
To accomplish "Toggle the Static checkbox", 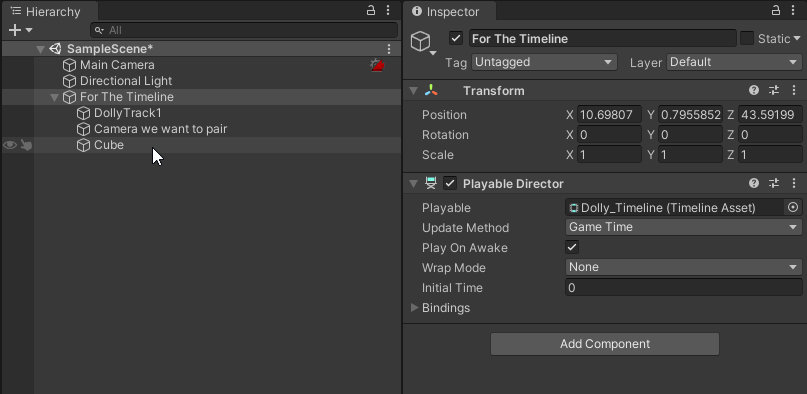I will pyautogui.click(x=747, y=38).
